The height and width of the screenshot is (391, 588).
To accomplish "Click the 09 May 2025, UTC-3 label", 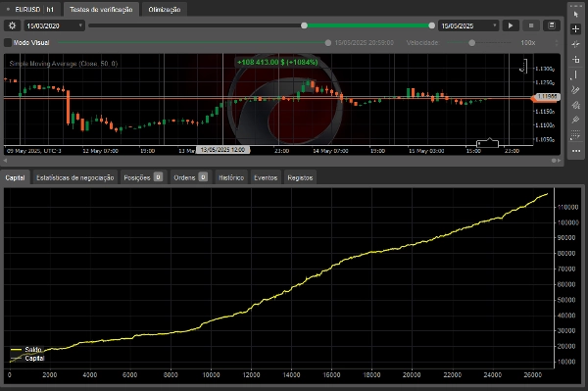I will tap(34, 151).
